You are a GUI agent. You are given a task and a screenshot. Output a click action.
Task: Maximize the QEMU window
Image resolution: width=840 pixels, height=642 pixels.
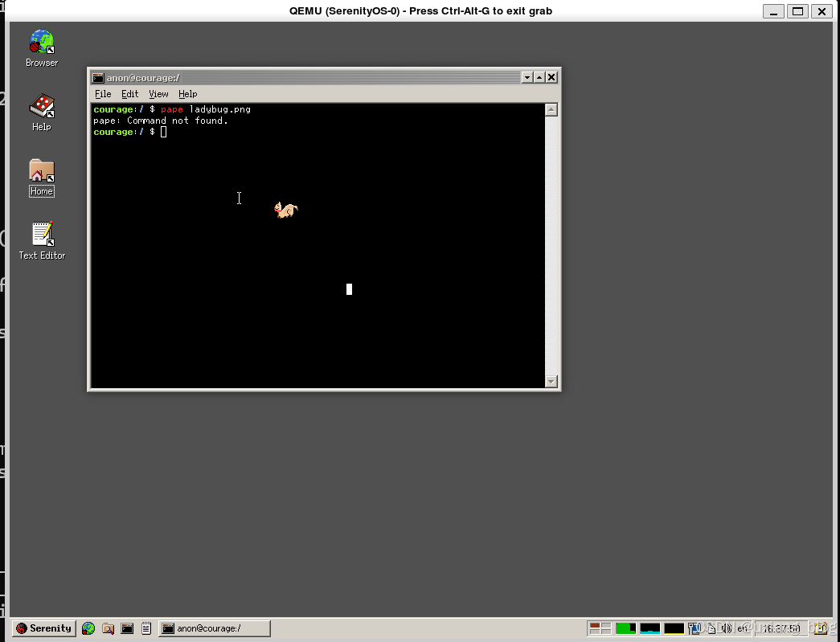797,11
